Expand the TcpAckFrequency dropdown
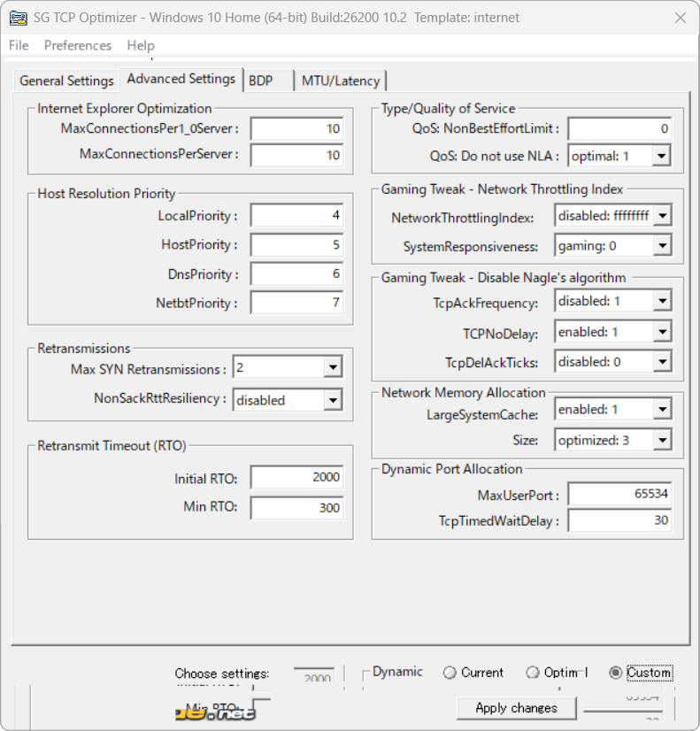Screen dimensions: 700x731 point(662,301)
